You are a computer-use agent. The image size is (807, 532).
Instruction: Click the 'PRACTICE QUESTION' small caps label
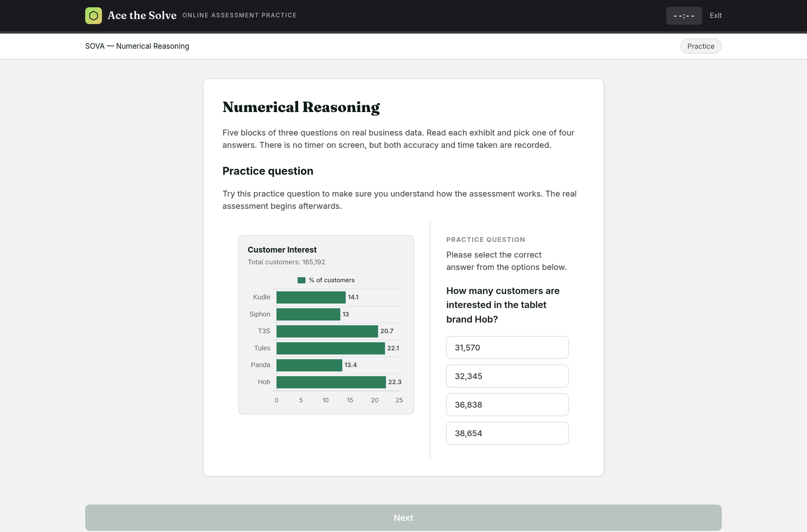[x=486, y=240]
